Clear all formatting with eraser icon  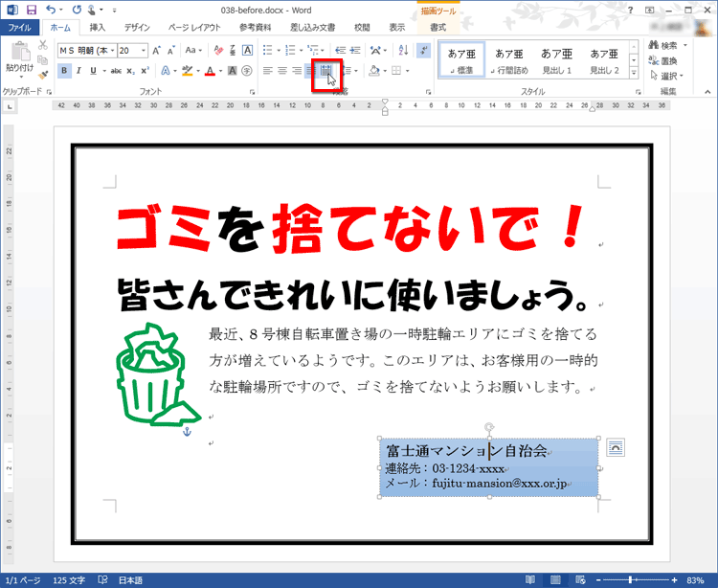(218, 51)
